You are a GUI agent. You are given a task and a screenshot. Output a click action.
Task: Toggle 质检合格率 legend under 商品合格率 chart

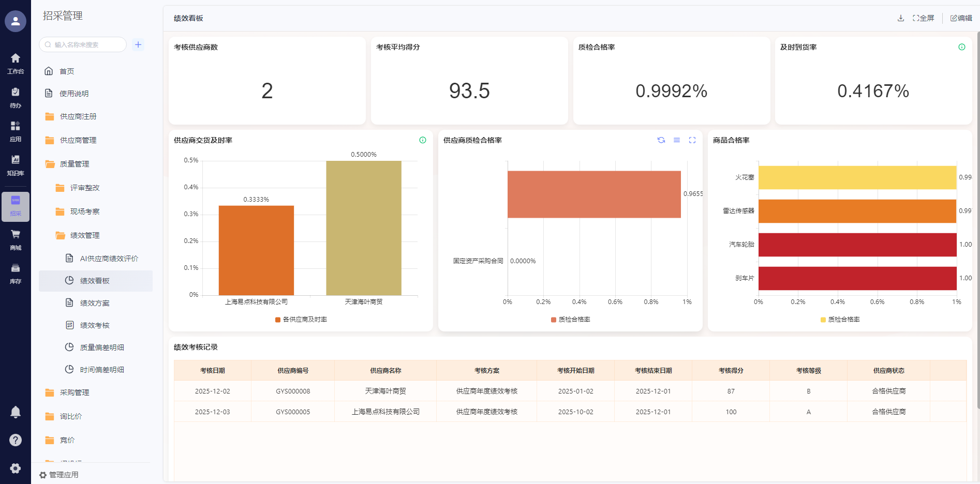coord(840,320)
